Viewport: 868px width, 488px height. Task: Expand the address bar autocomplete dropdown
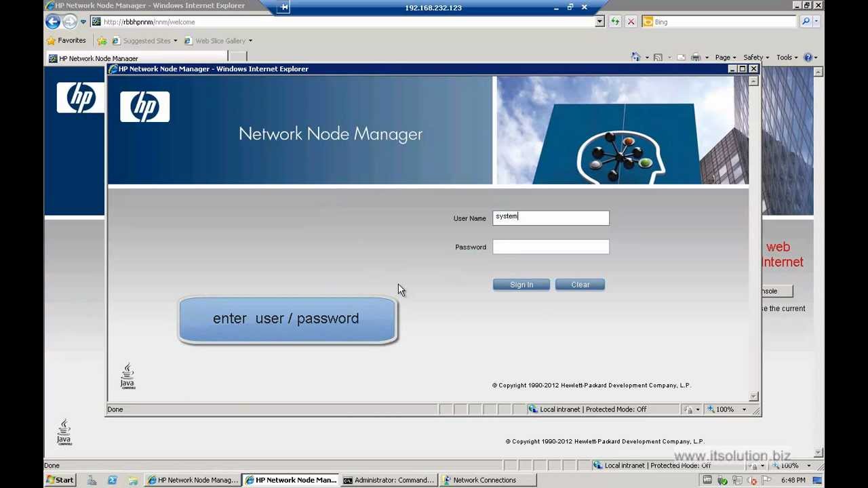point(599,22)
